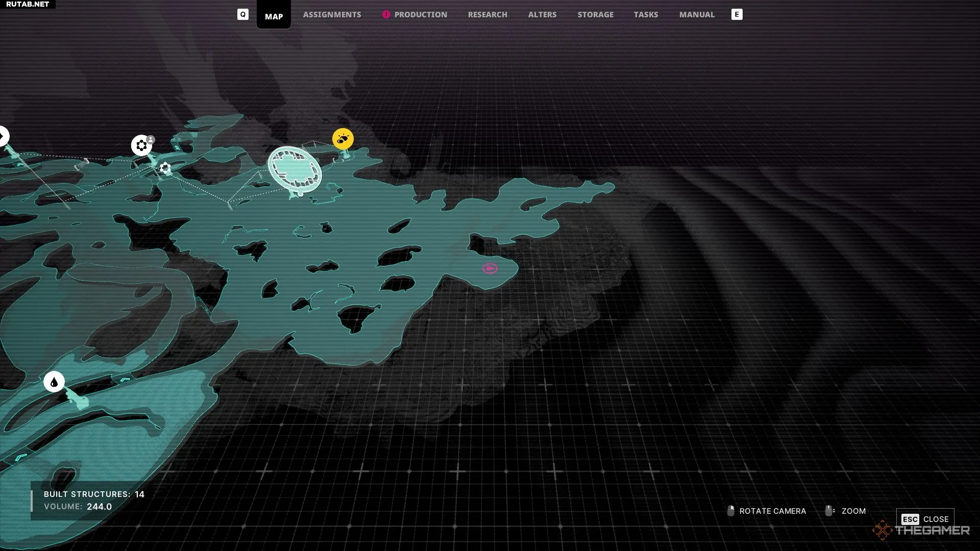Select the active Map tab
Image resolution: width=980 pixels, height=551 pixels.
click(274, 15)
